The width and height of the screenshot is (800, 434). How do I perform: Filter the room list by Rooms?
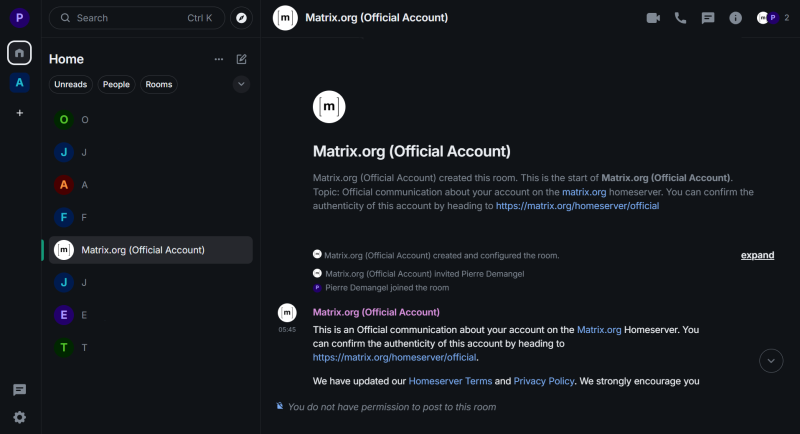click(x=159, y=84)
